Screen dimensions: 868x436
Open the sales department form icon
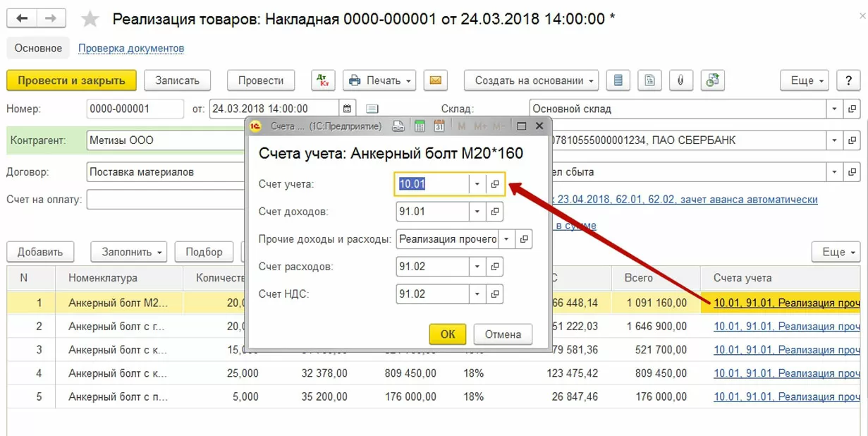(x=852, y=171)
